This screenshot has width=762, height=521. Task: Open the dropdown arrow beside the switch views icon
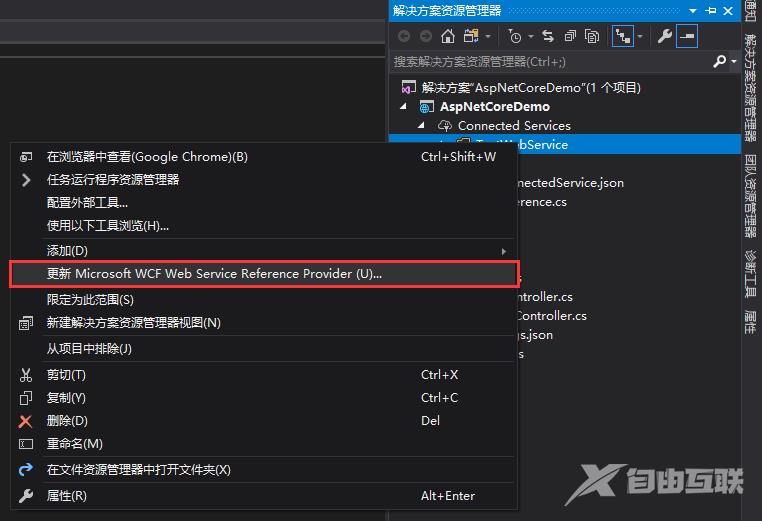(488, 36)
